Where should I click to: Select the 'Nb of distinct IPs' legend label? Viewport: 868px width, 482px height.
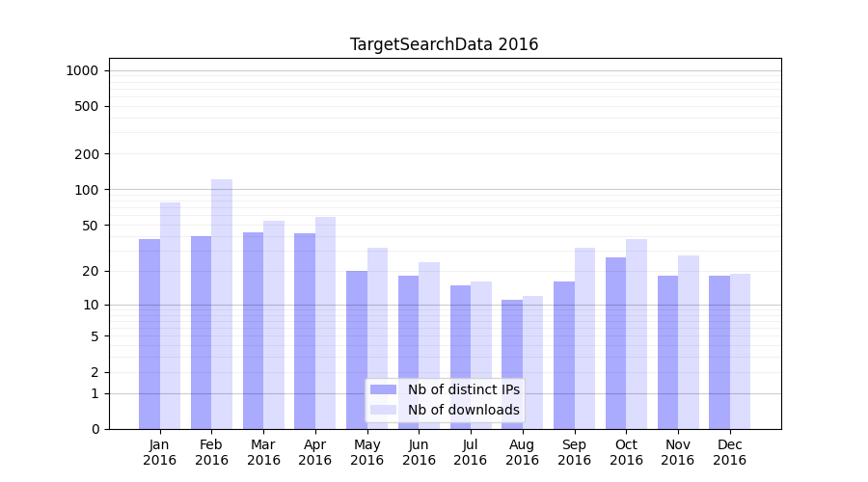[x=463, y=389]
